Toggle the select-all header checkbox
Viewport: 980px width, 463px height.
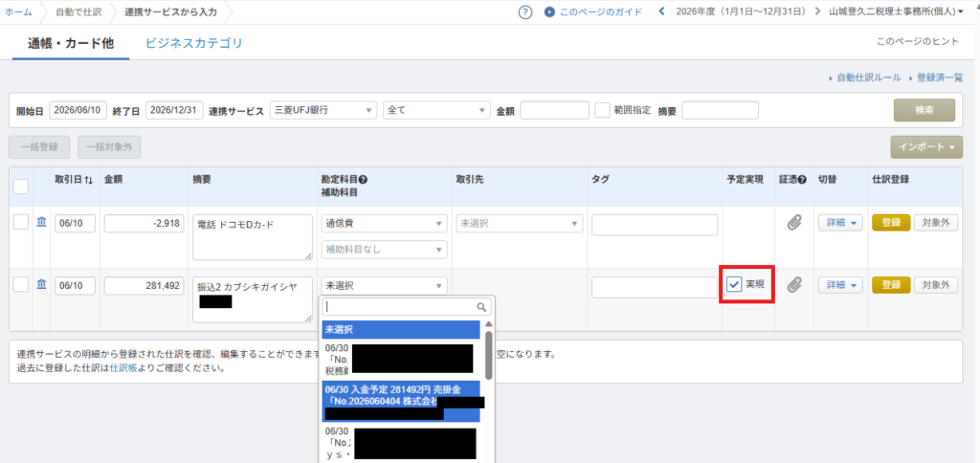[x=21, y=187]
